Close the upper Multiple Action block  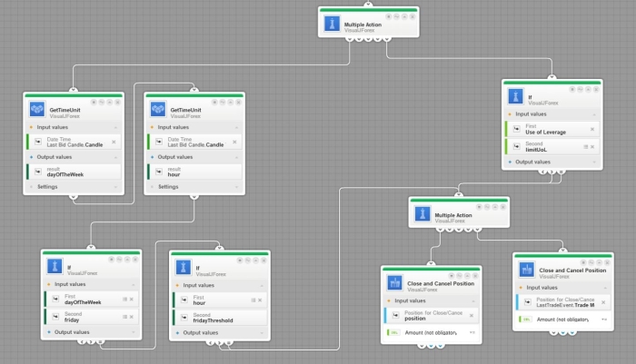412,16
